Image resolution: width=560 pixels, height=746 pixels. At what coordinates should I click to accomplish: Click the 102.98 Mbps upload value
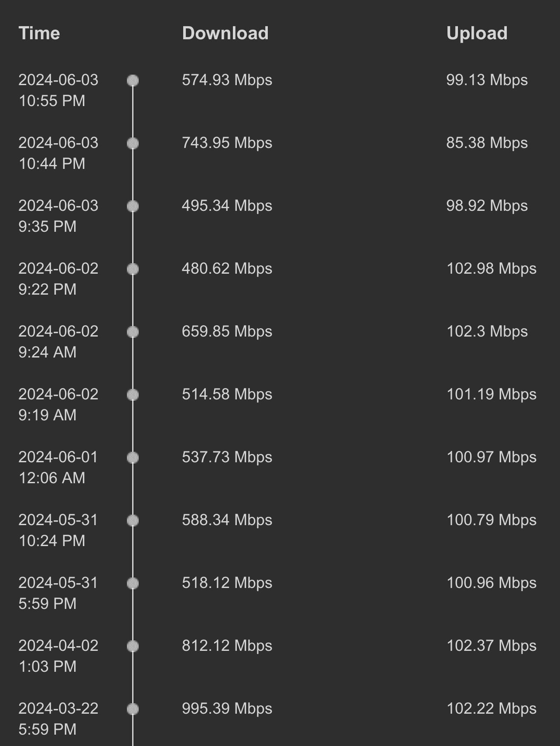coord(491,269)
